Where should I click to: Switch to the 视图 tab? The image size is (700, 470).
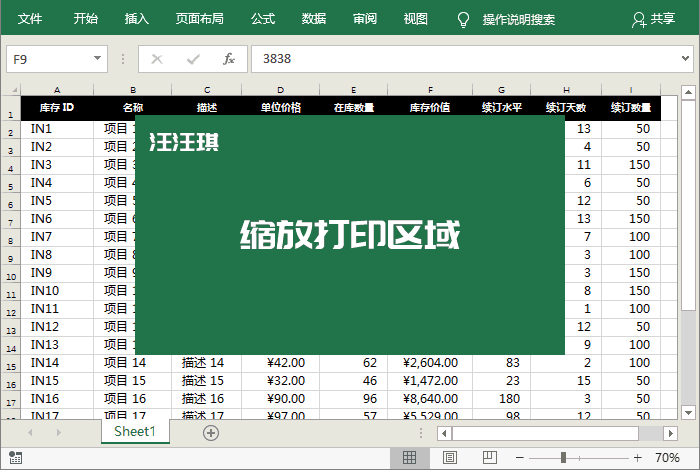tap(416, 19)
